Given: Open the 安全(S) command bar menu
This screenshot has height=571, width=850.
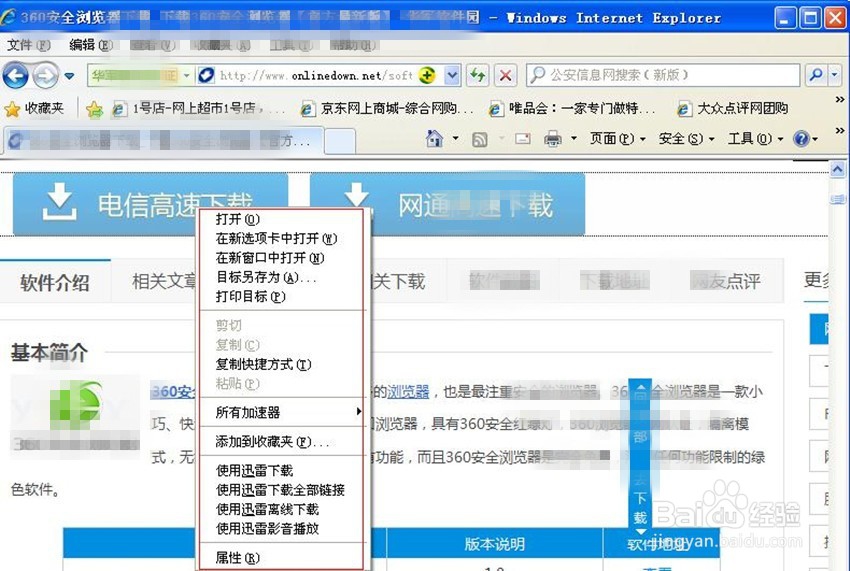Looking at the screenshot, I should (686, 139).
